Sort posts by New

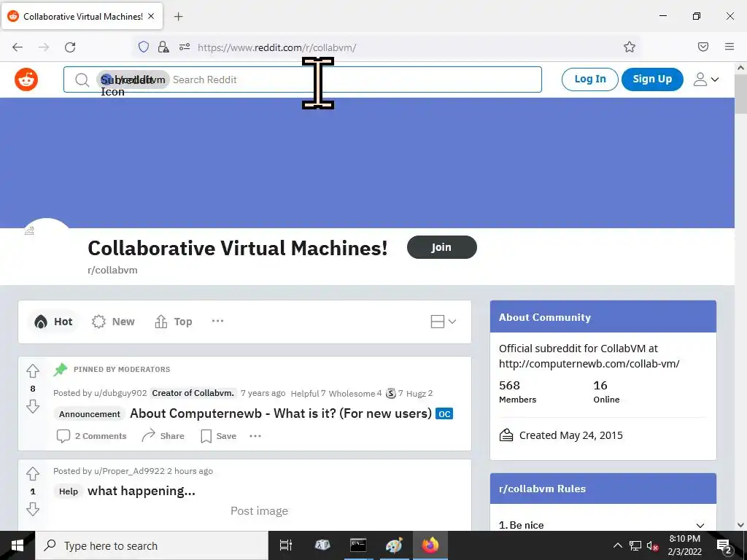click(x=113, y=322)
